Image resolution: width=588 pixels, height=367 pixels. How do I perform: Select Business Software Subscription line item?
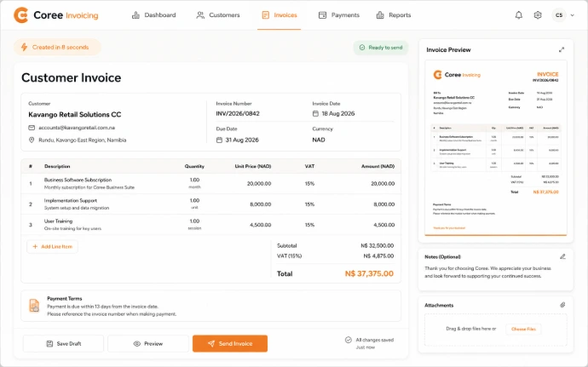210,183
